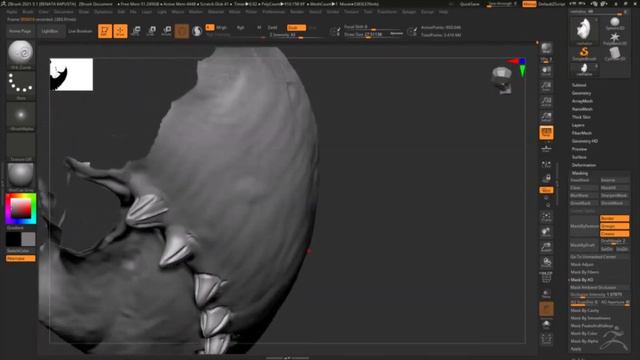Viewport: 640px width, 360px height.
Task: Expand the FiberMesh section
Action: pyautogui.click(x=582, y=133)
